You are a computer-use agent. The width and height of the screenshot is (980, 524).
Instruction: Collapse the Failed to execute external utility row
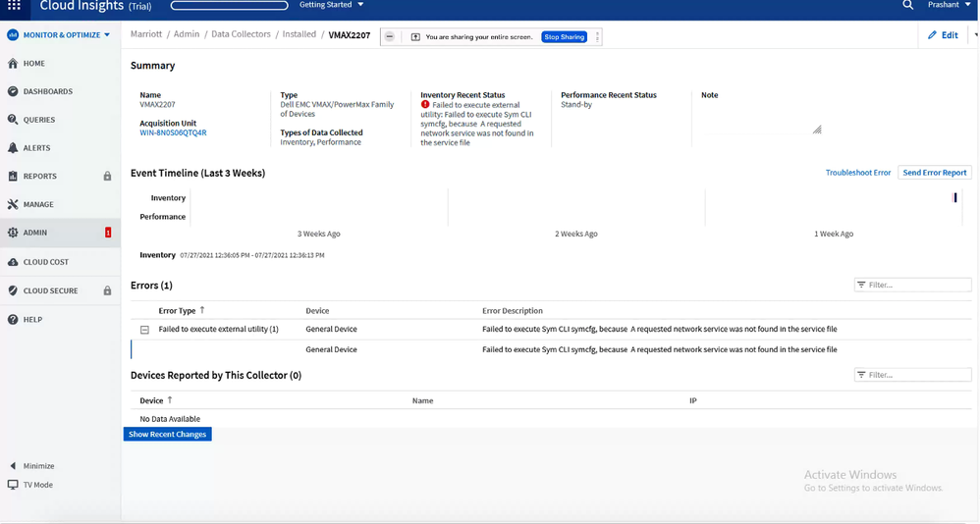point(144,330)
